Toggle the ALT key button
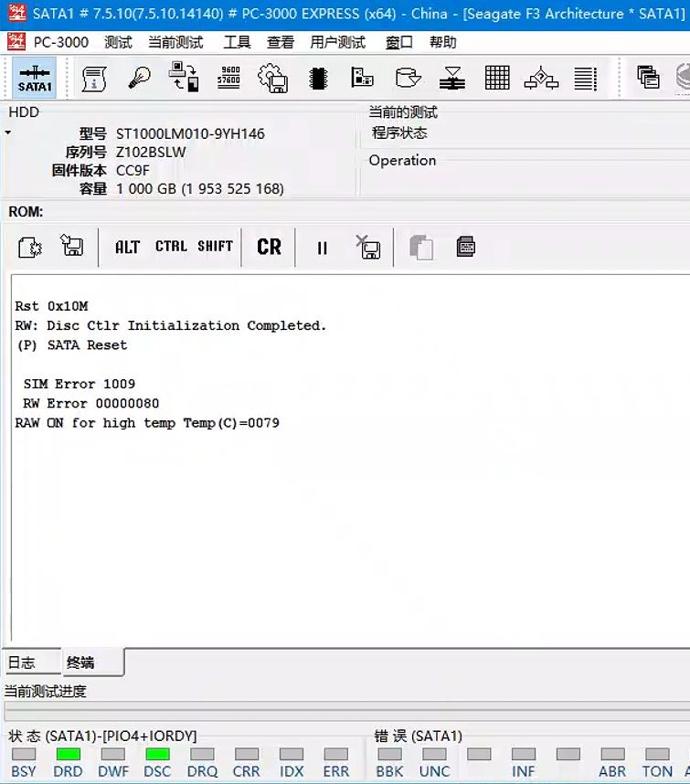 (127, 247)
